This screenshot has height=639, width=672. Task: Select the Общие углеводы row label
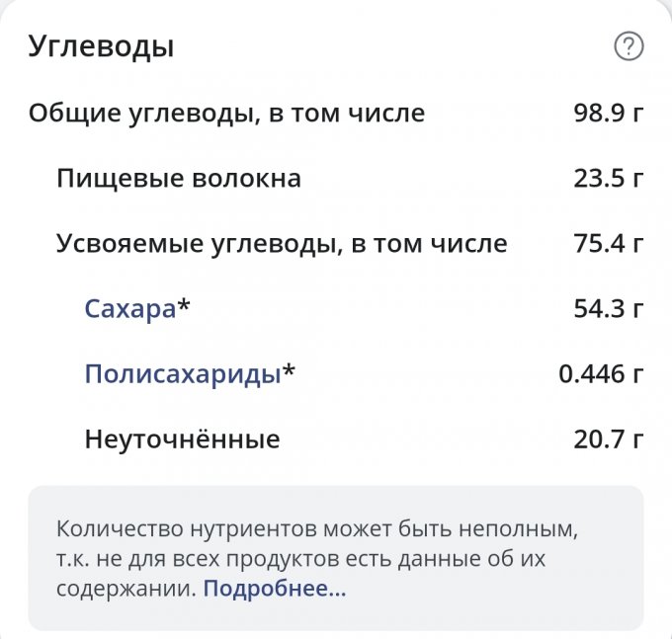(226, 114)
